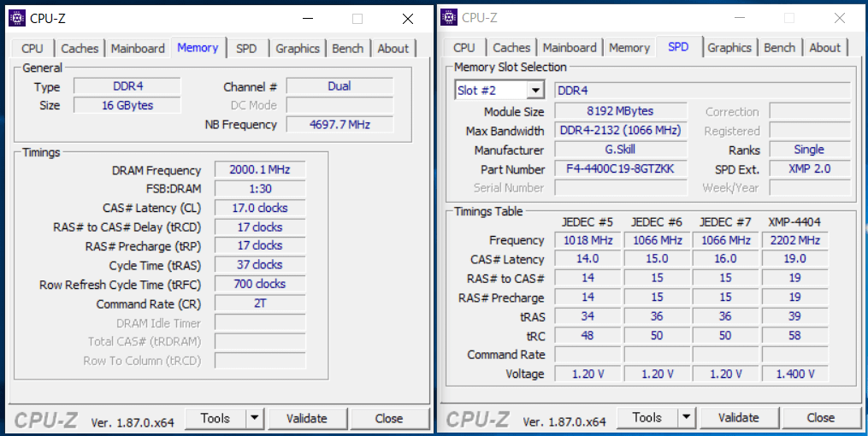The height and width of the screenshot is (436, 868).
Task: Click SPD Ext. value XMP 2.0
Action: [809, 168]
